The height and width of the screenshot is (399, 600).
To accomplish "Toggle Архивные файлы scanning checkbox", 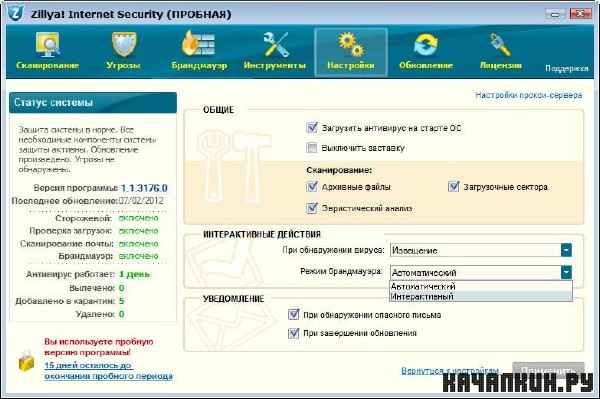I will click(x=312, y=187).
